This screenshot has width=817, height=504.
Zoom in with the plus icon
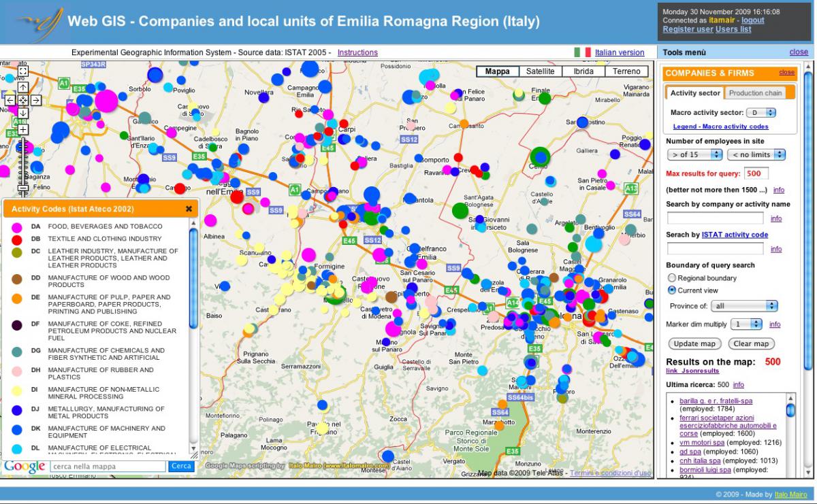(22, 129)
